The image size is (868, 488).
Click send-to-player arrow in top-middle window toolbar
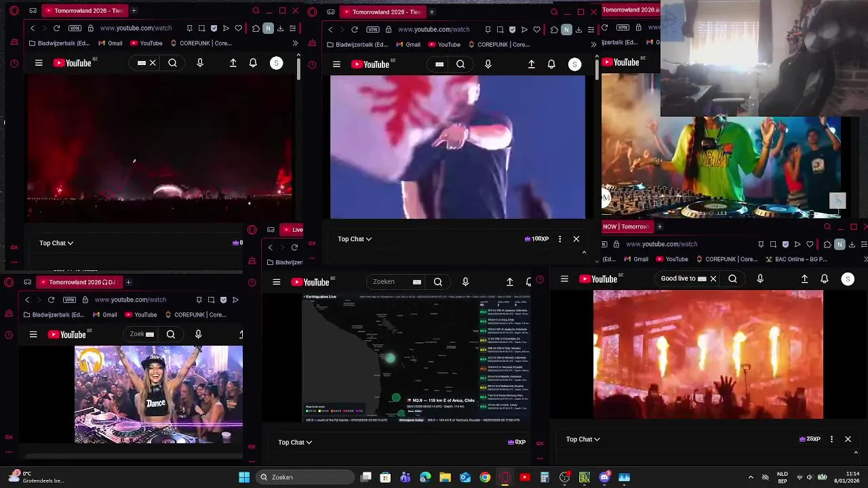coord(524,29)
